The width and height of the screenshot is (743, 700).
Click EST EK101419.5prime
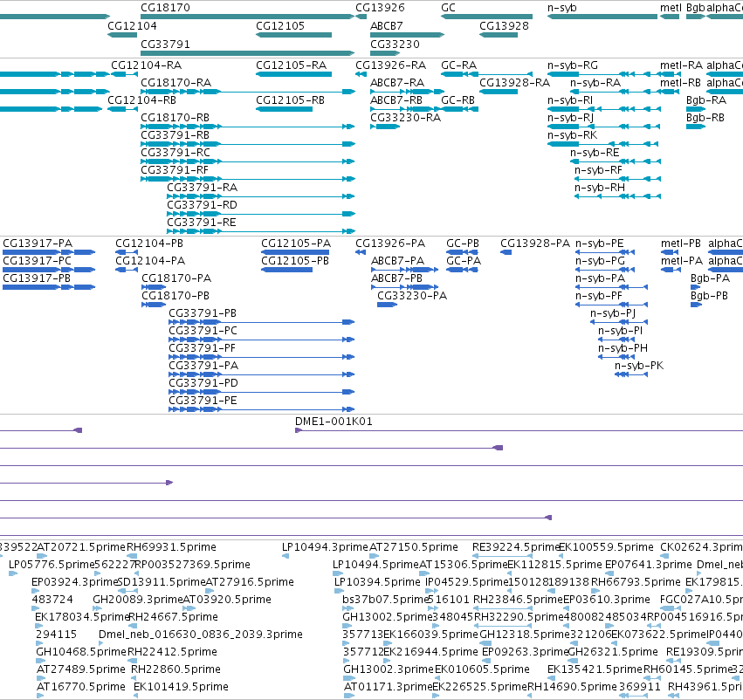tap(181, 687)
